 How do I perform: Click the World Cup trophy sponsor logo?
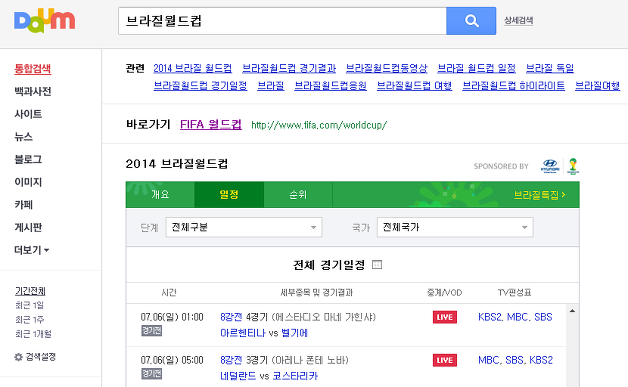tap(573, 166)
